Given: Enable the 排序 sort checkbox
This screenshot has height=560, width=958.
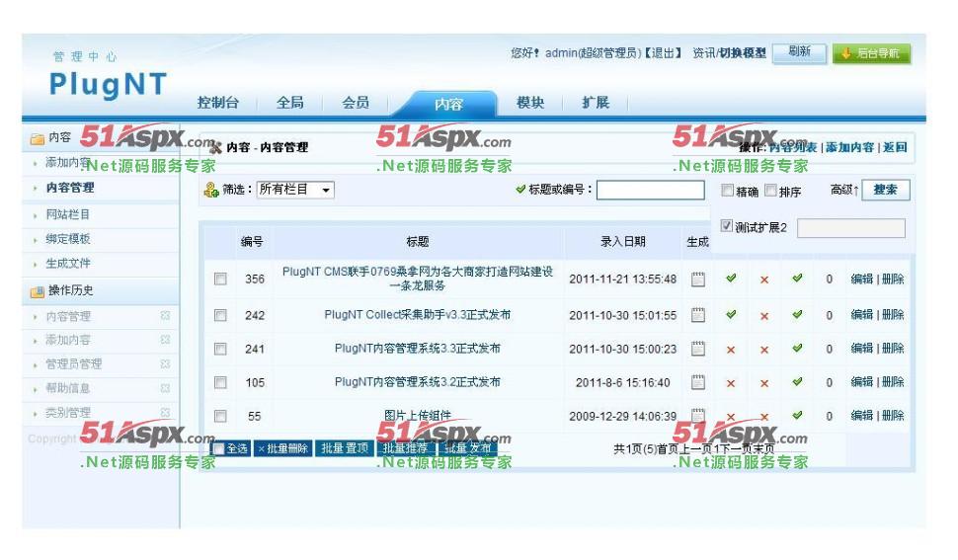Looking at the screenshot, I should coord(771,190).
